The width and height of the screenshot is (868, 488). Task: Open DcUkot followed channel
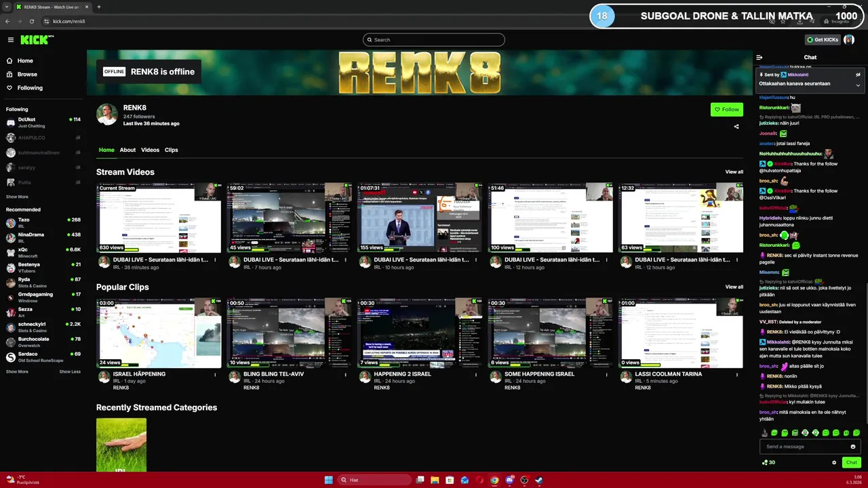(43, 123)
